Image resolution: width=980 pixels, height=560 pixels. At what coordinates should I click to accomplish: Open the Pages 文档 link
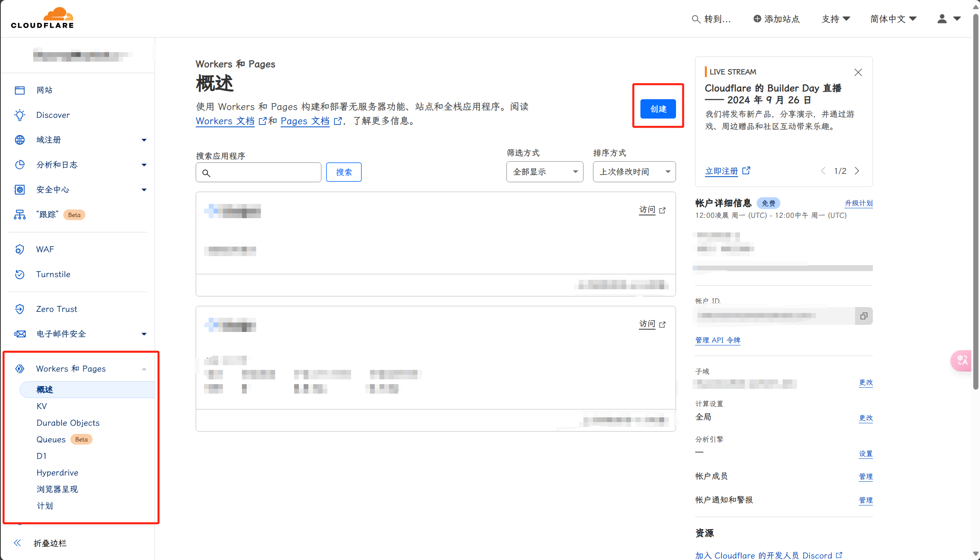tap(305, 121)
